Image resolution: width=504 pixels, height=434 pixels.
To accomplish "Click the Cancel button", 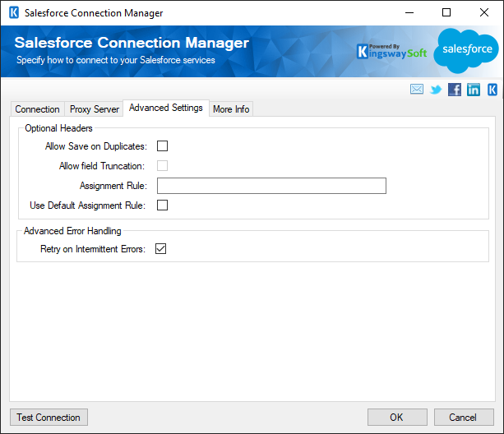I will [464, 418].
